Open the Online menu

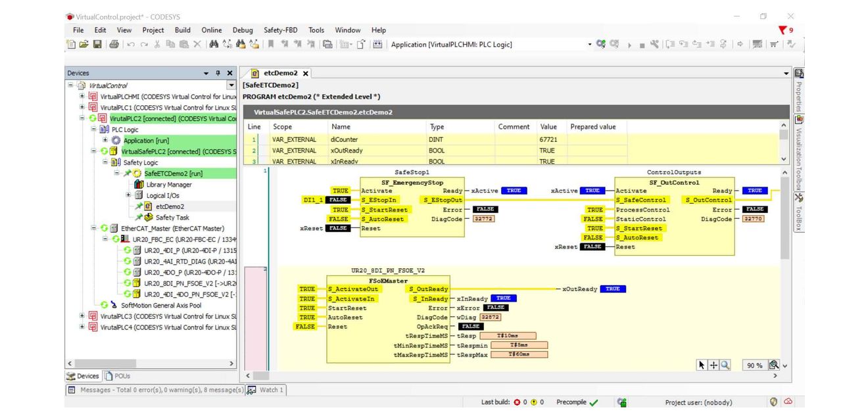click(x=212, y=30)
